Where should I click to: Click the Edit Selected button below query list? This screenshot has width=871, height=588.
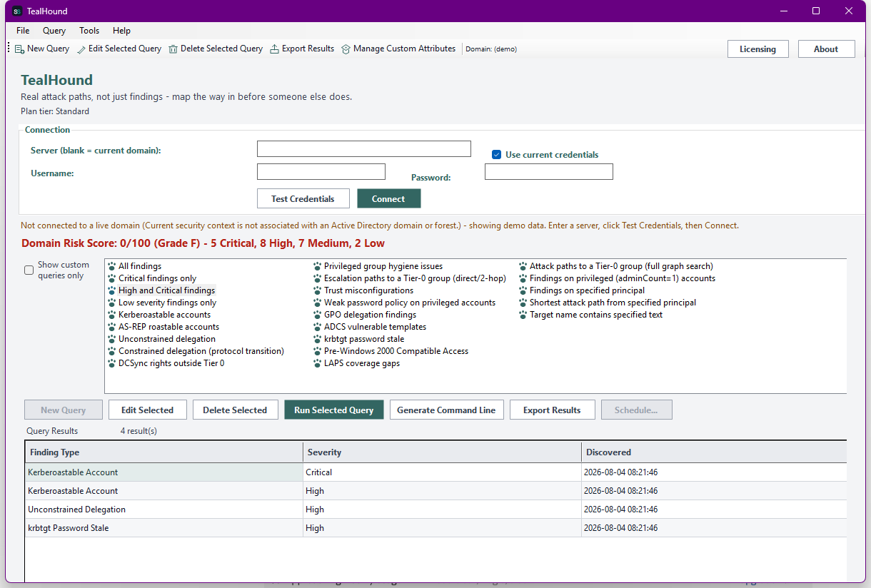coord(147,410)
